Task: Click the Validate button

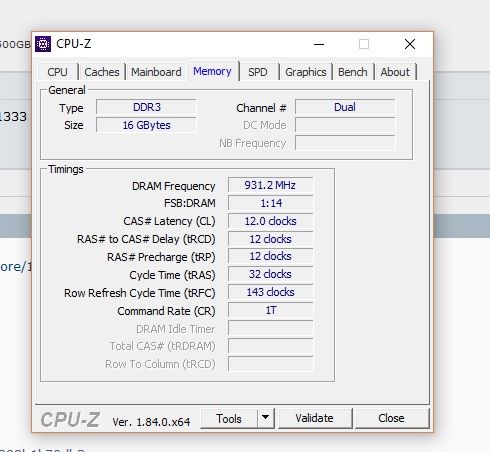Action: coord(314,418)
